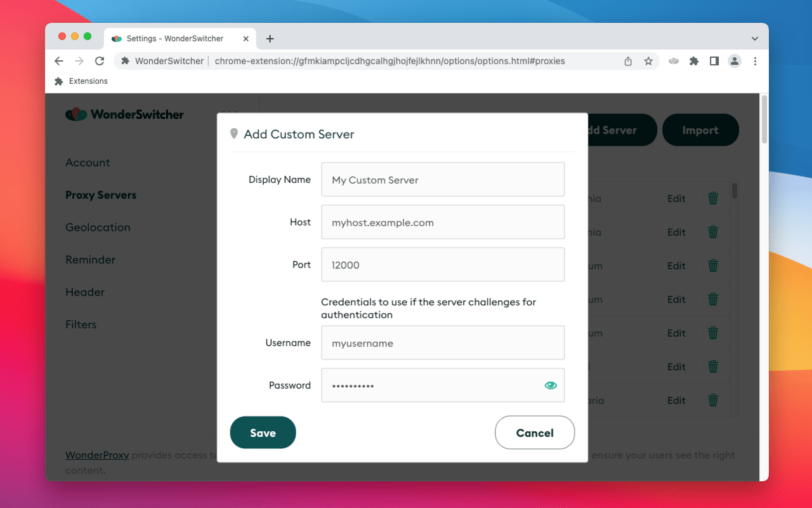
Task: Click the Username input field
Action: coord(443,343)
